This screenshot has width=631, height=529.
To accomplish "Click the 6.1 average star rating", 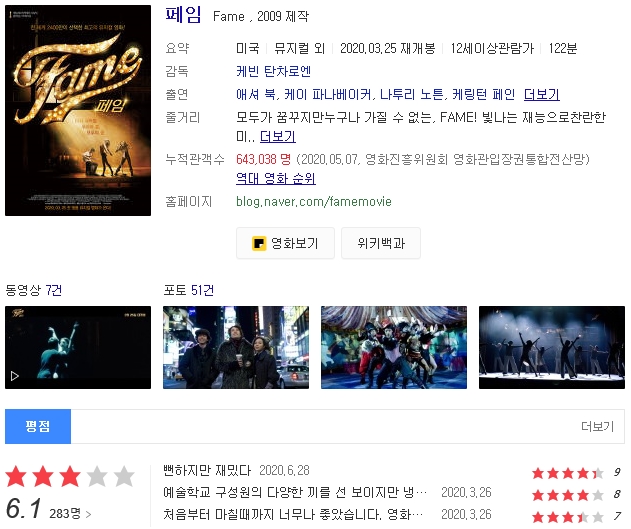I will (x=70, y=476).
